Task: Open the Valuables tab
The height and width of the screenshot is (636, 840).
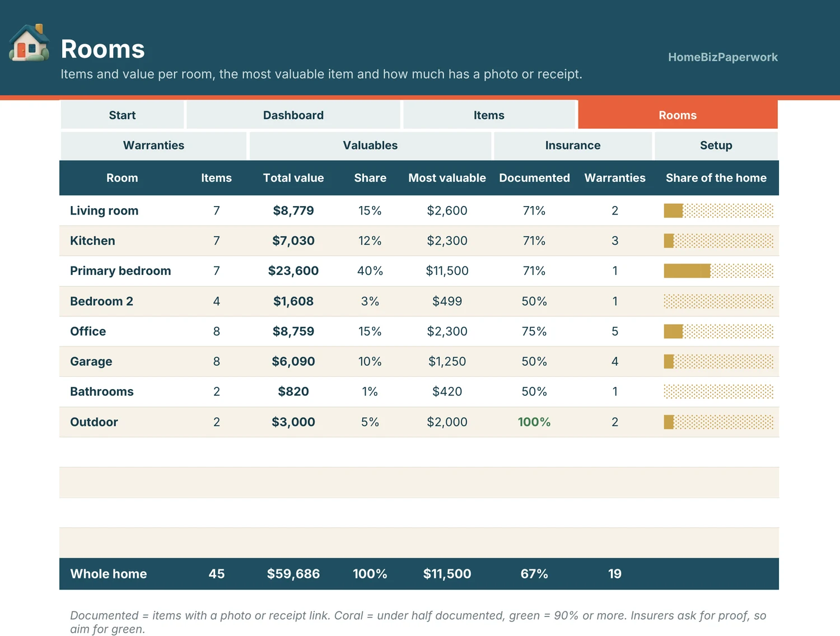Action: pyautogui.click(x=370, y=145)
